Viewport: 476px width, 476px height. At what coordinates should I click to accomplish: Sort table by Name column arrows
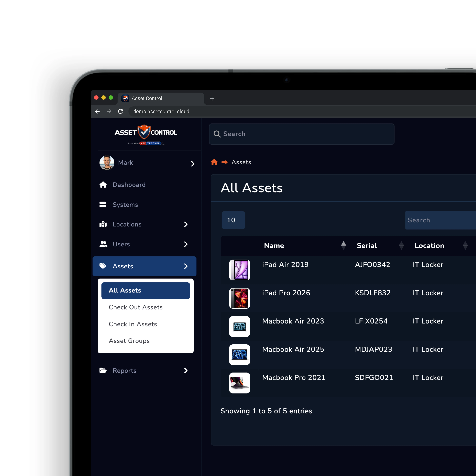(343, 245)
